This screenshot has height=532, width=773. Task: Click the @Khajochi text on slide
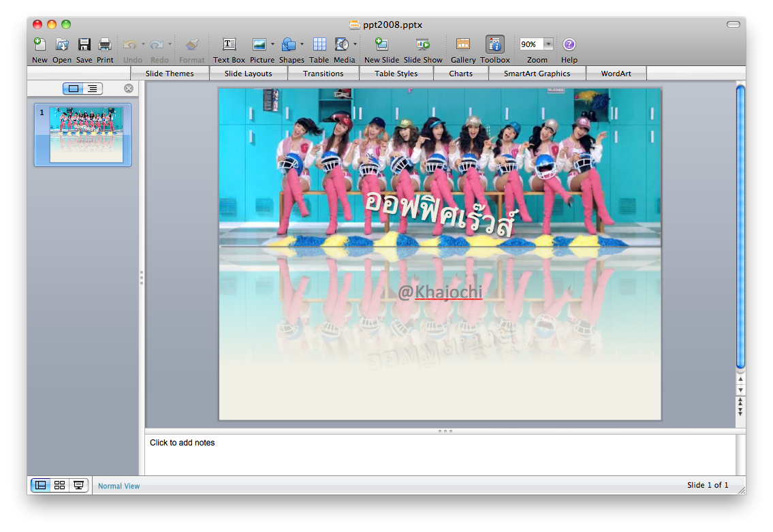pos(440,292)
